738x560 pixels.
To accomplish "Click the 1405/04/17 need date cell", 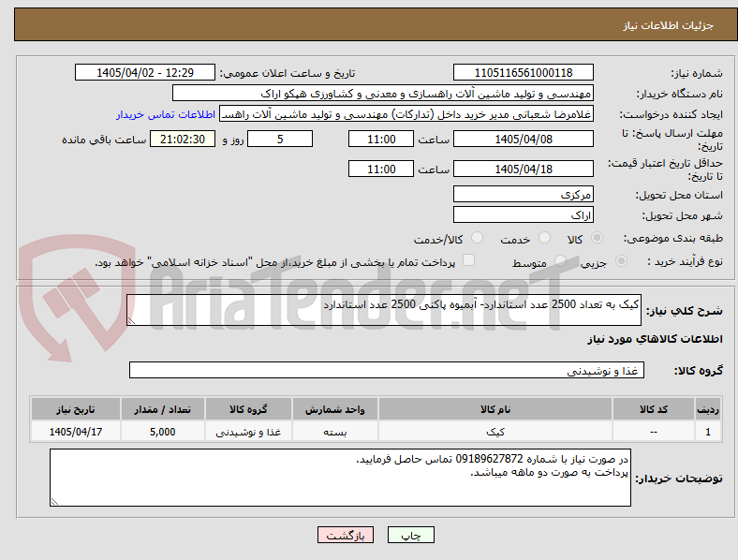I will point(75,431).
